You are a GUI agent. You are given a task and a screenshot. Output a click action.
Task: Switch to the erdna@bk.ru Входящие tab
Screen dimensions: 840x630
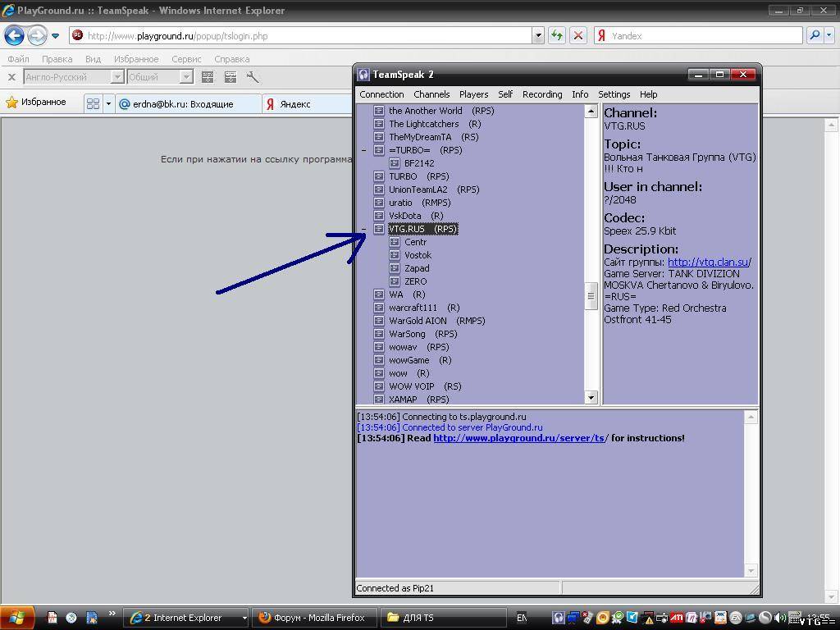tap(189, 104)
